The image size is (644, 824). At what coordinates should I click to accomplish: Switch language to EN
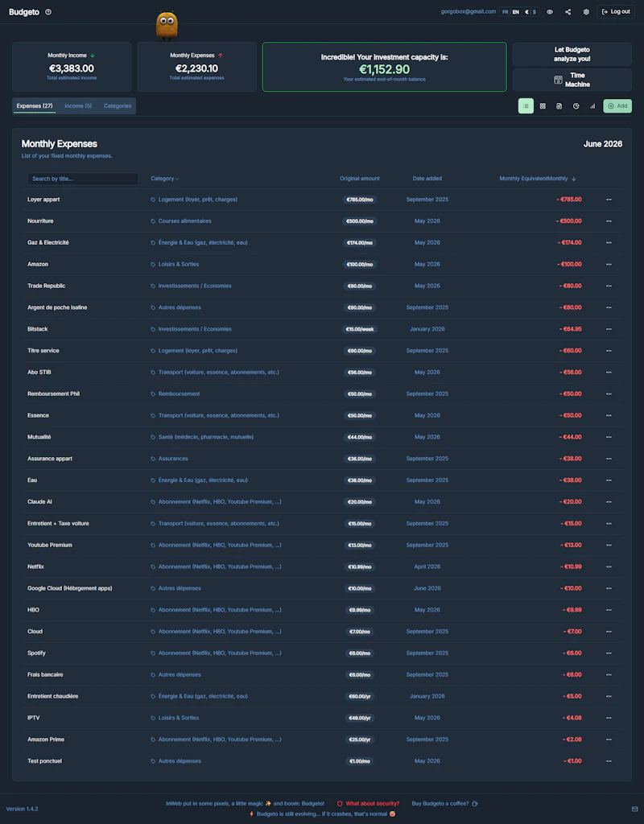click(x=516, y=12)
